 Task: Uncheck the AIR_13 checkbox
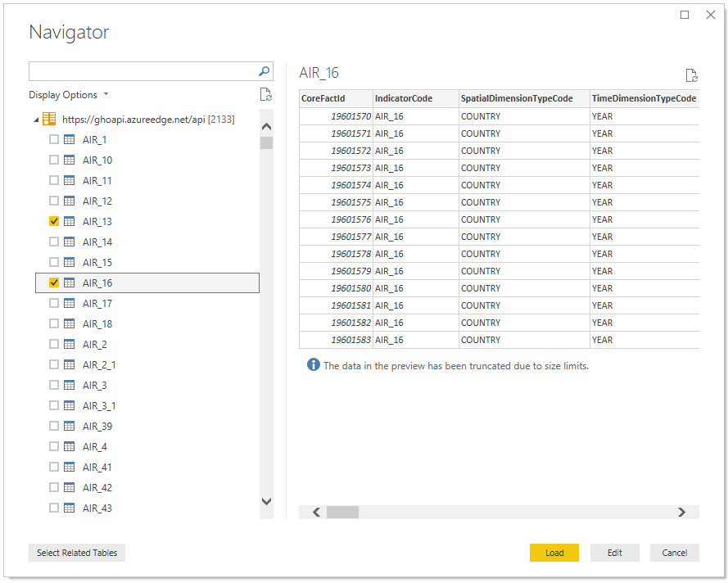point(54,222)
